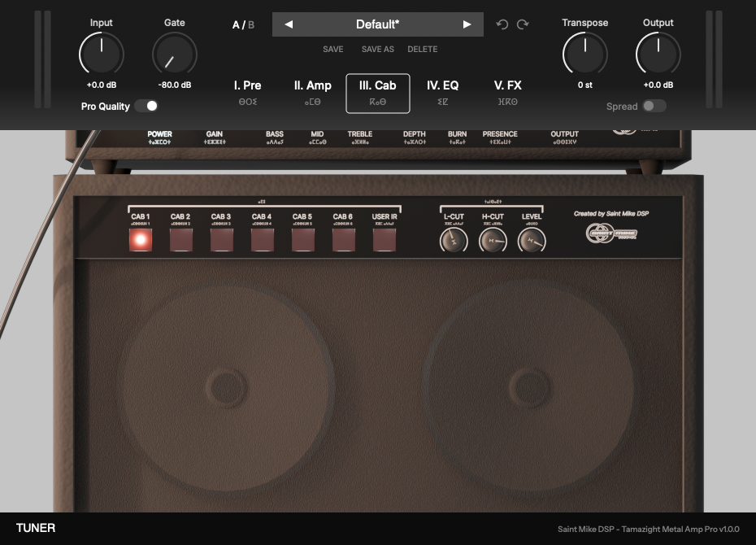Go to the previous preset with left arrow
The height and width of the screenshot is (545, 756).
[x=289, y=24]
